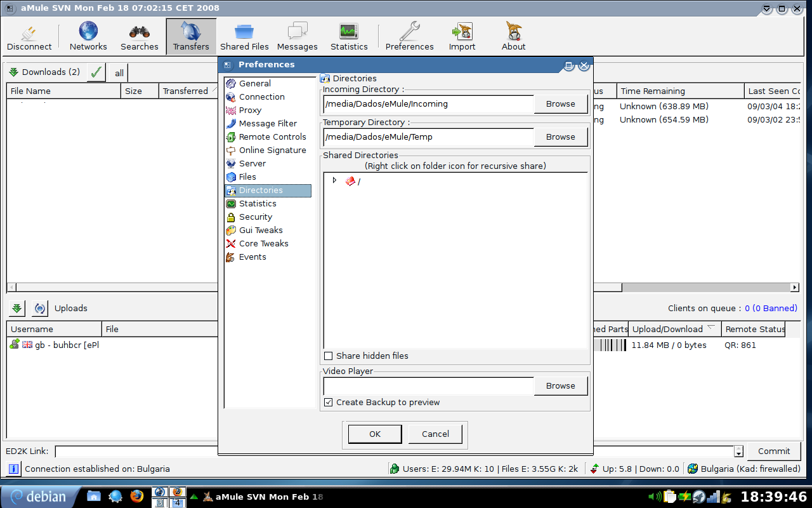
Task: Select Server preferences category
Action: coord(252,163)
